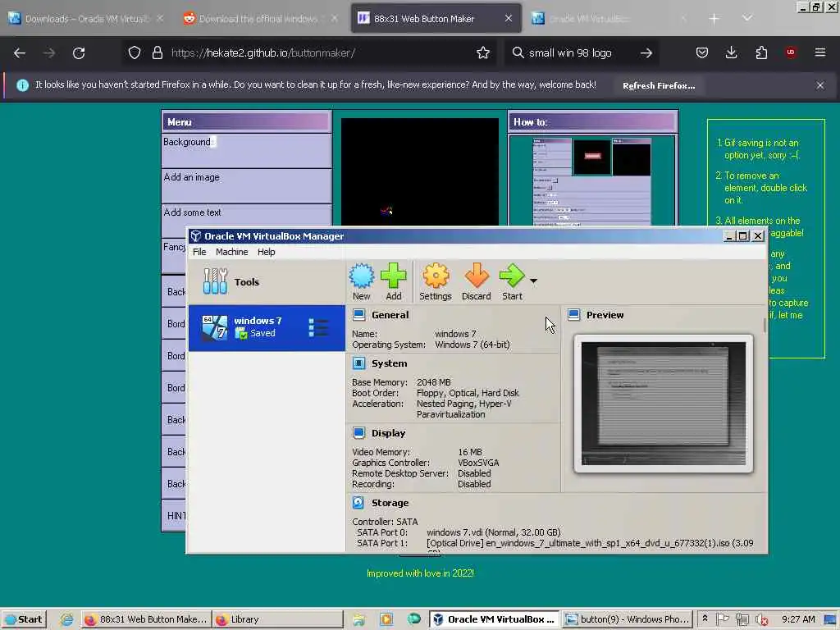Image resolution: width=840 pixels, height=630 pixels.
Task: Click the Add machine green plus icon
Action: tap(393, 282)
